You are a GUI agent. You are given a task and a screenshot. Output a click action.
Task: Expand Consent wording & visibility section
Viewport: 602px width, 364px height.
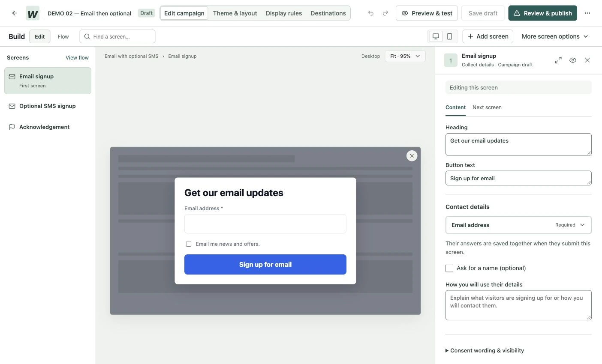click(485, 350)
